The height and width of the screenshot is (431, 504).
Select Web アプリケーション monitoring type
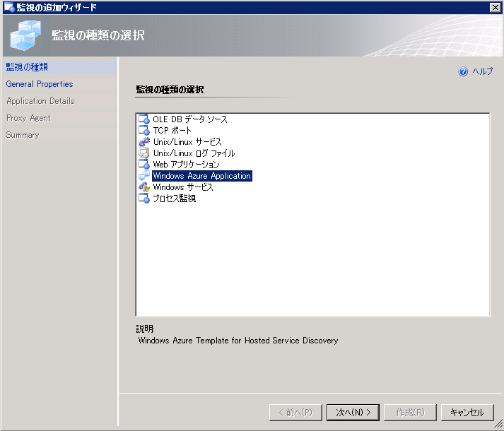click(x=186, y=164)
